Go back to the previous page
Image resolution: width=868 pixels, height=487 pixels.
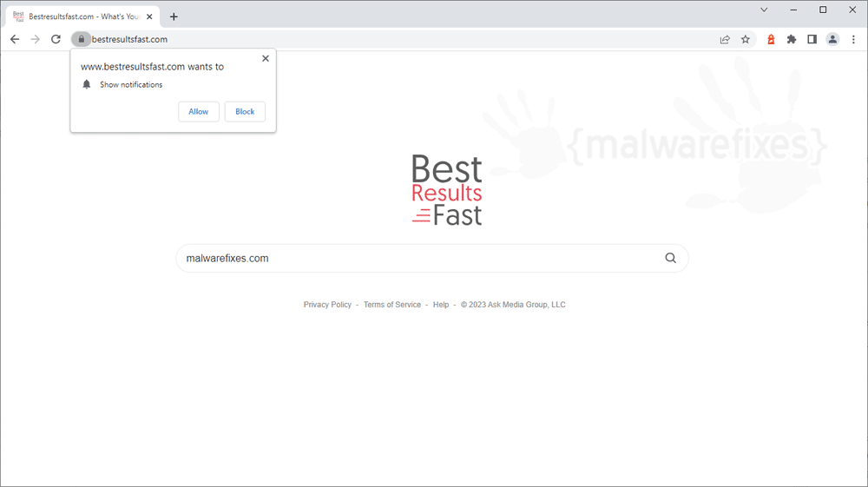pos(15,39)
